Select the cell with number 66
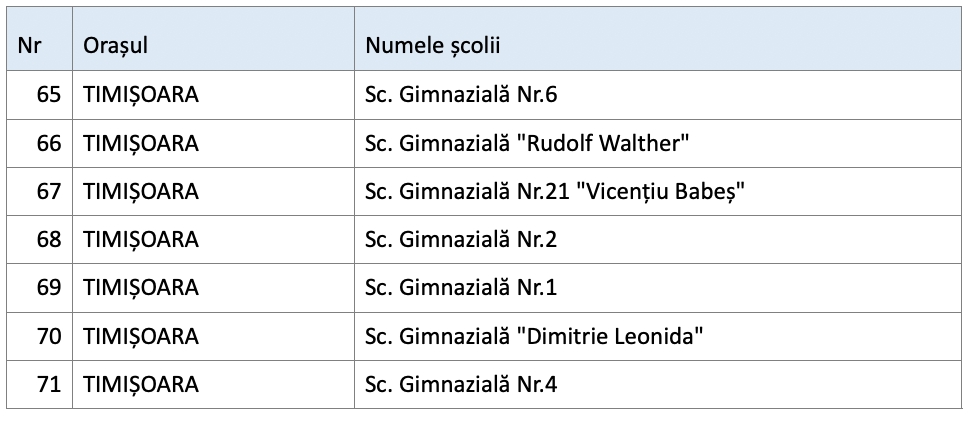The image size is (969, 443). coord(49,143)
